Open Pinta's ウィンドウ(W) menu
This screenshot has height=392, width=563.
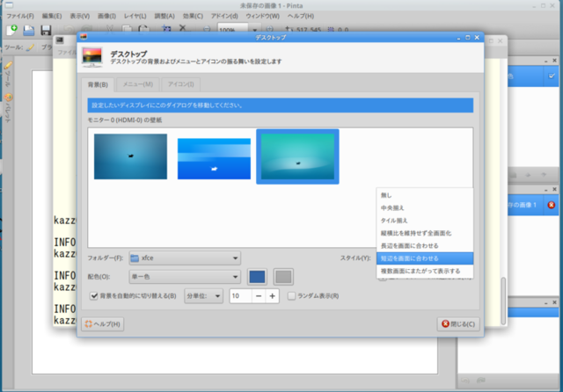coord(262,16)
